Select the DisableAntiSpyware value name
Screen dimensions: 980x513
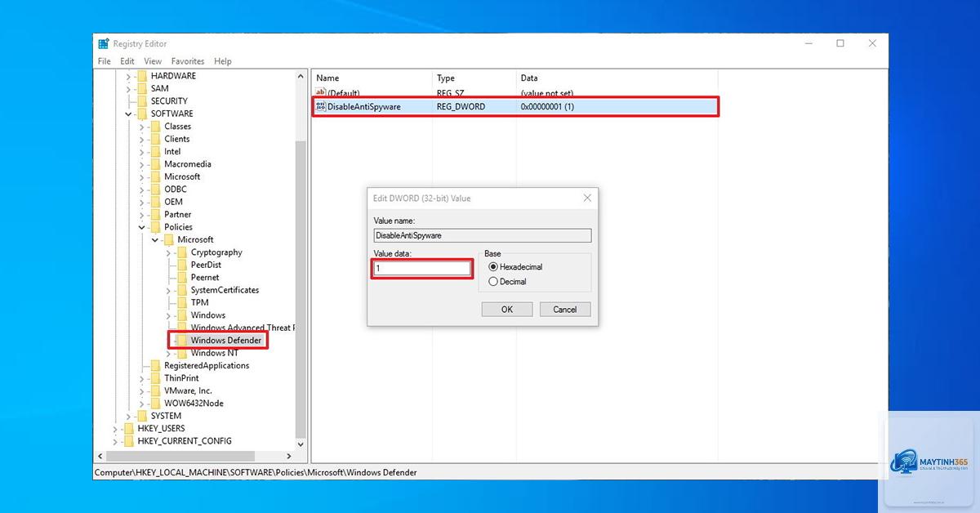(364, 106)
